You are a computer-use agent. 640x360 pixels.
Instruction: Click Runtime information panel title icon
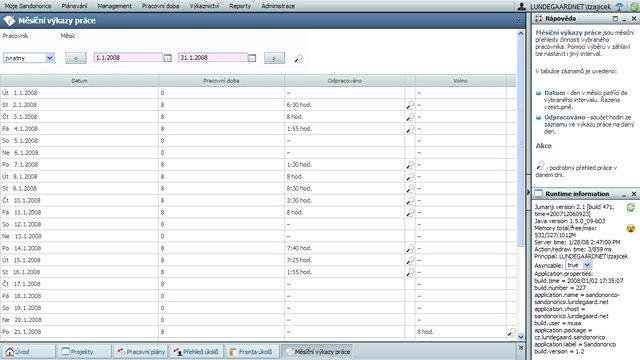pyautogui.click(x=539, y=193)
